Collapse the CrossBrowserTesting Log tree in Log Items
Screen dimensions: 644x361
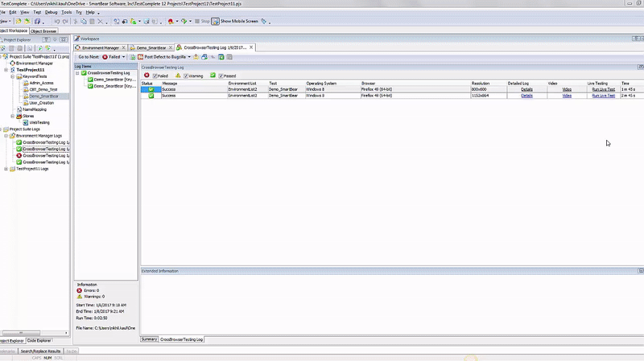coord(77,73)
